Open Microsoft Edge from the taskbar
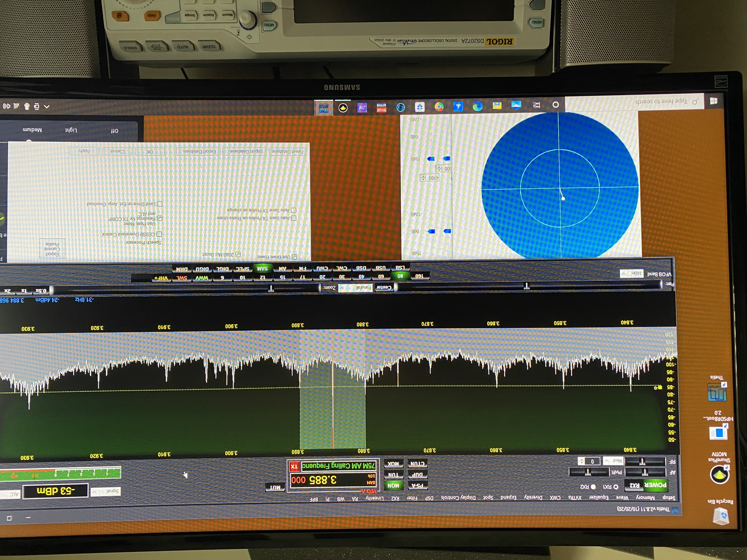This screenshot has width=747, height=560. point(477,106)
